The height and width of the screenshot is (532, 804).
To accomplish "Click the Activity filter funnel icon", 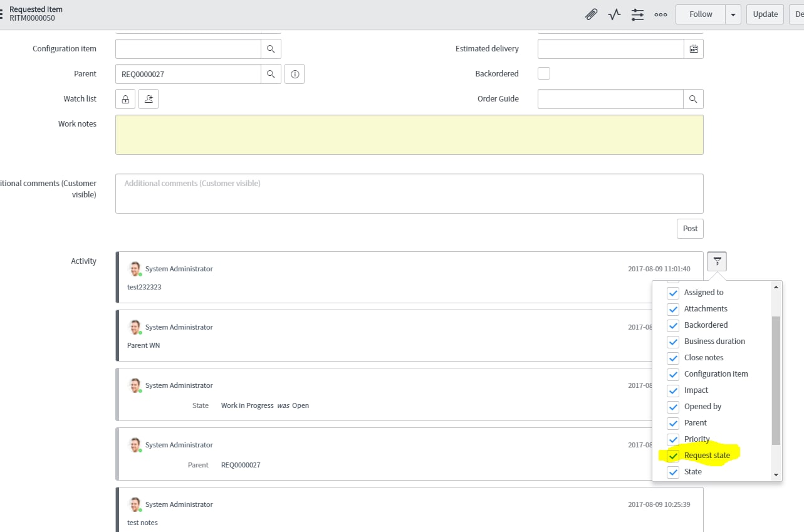I will point(717,261).
